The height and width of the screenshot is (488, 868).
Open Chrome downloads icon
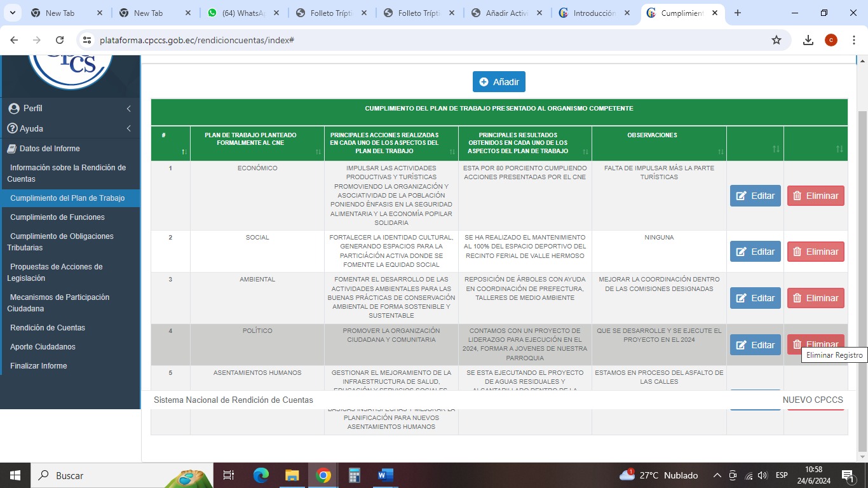[808, 40]
